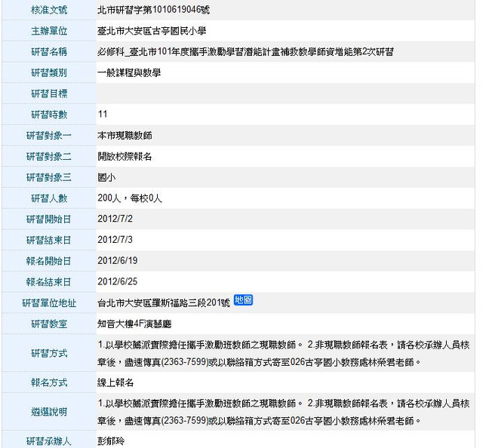Click classroom value 知音大樓4F演藝廳
Image resolution: width=483 pixels, height=448 pixels.
134,324
